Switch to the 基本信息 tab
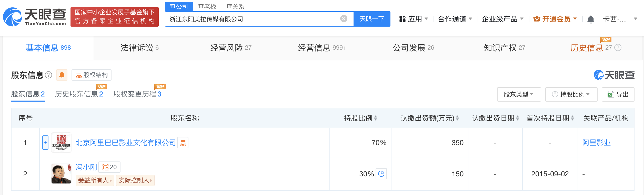644x195 pixels. point(48,48)
